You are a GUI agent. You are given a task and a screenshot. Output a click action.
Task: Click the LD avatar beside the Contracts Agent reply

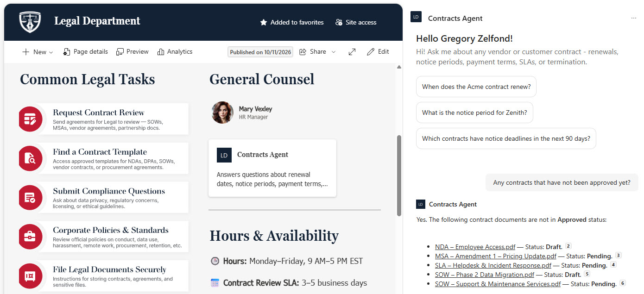420,204
